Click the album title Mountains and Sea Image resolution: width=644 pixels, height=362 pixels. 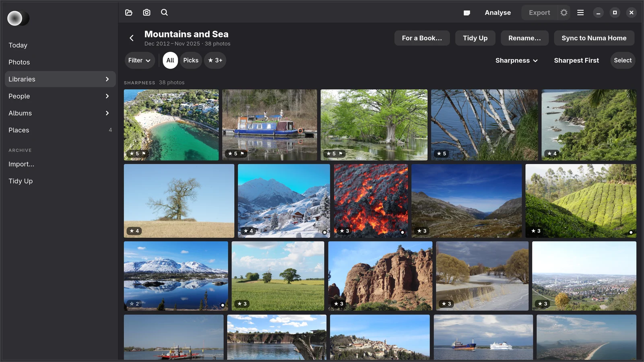tap(186, 34)
